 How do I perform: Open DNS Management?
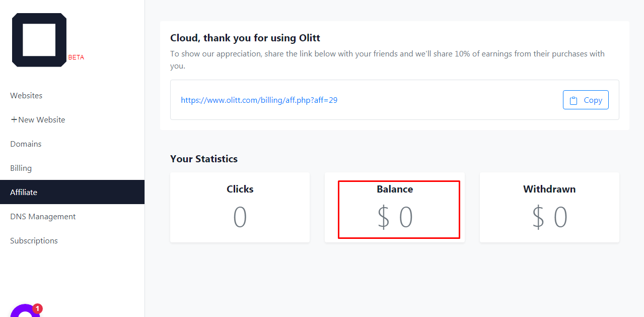(x=43, y=216)
